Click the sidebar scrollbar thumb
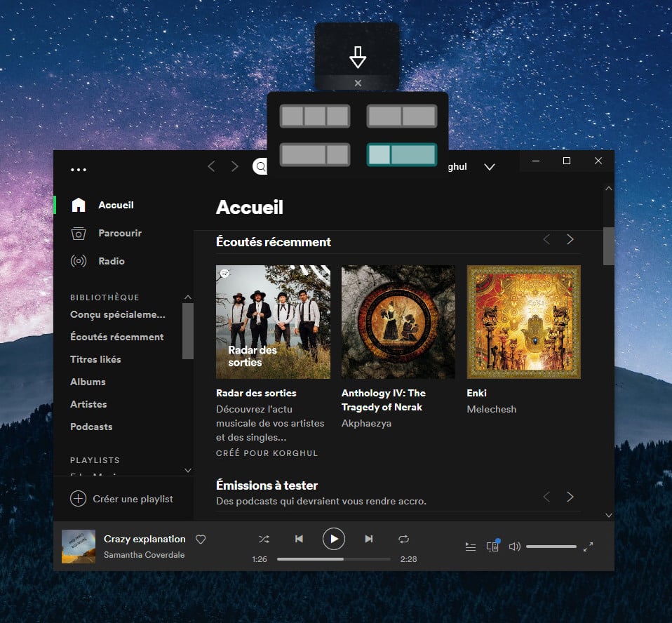Viewport: 672px width, 623px height. pos(188,331)
